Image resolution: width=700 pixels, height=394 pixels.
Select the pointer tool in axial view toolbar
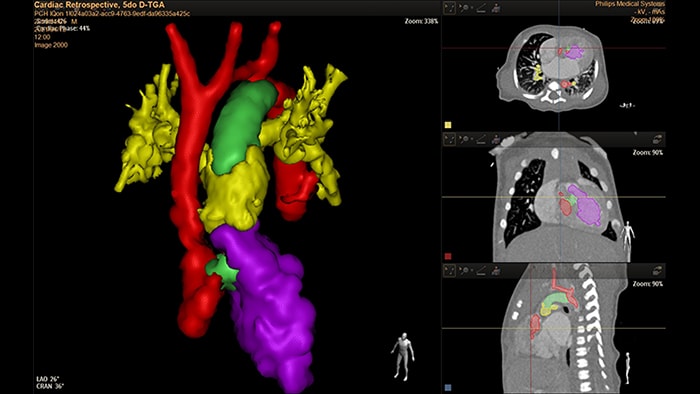coord(450,8)
